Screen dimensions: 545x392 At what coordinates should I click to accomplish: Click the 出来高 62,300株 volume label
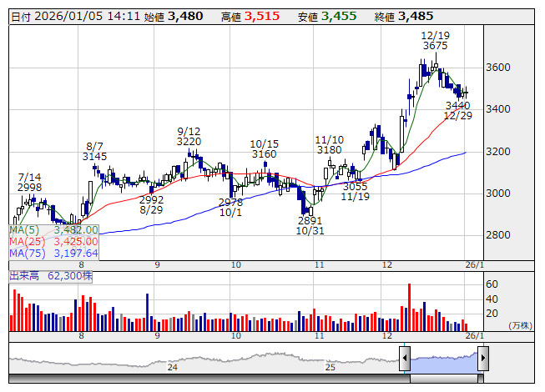tap(51, 276)
